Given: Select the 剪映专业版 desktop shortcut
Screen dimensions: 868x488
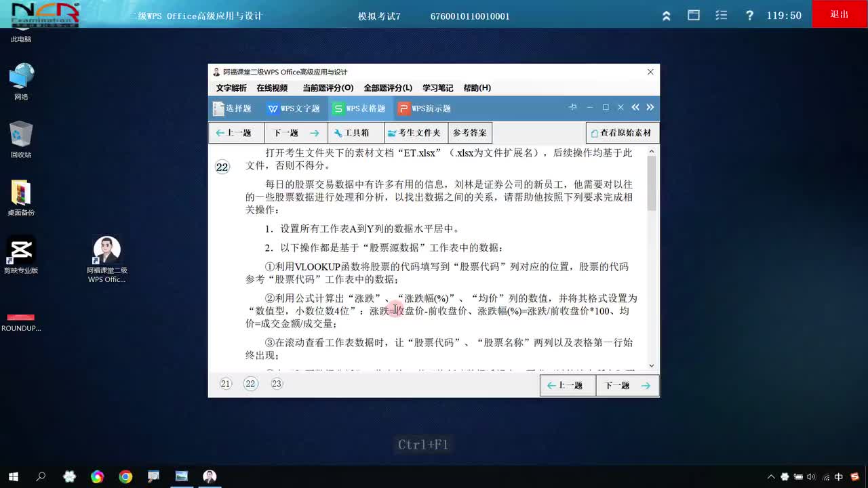Looking at the screenshot, I should tap(21, 256).
